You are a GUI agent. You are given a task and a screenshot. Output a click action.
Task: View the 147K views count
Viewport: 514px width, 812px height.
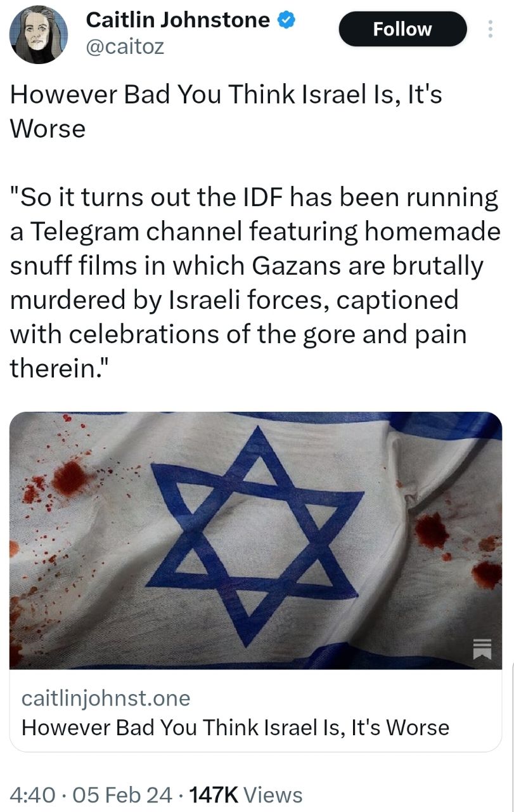point(214,794)
